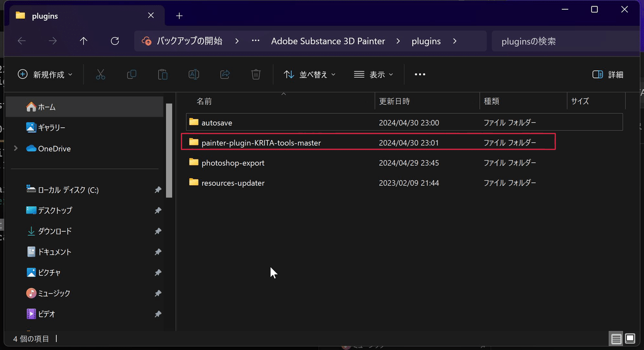Switch to large thumbnails view icon in status bar
This screenshot has width=644, height=350.
(630, 339)
